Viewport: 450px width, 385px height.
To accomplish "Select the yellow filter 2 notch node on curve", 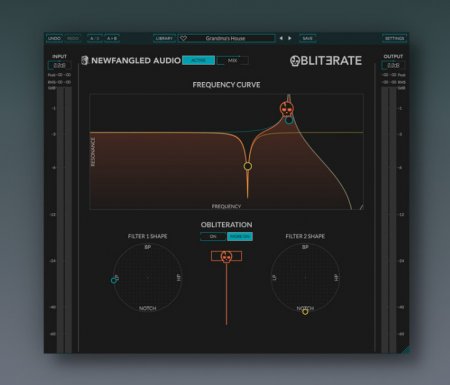I will 248,166.
